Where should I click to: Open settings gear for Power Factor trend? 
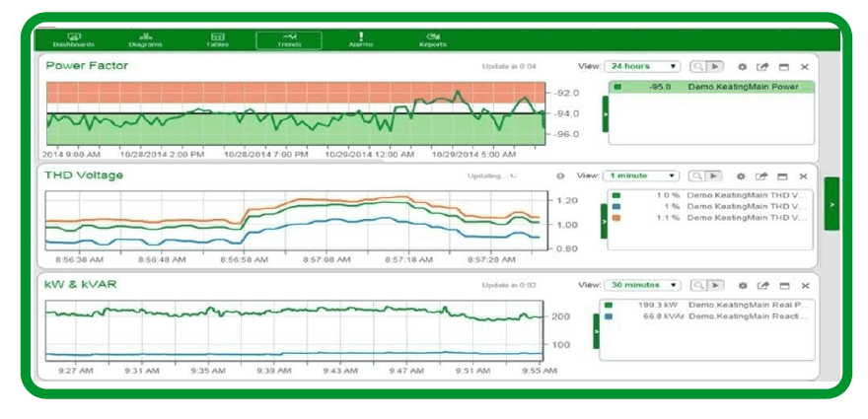tap(742, 67)
